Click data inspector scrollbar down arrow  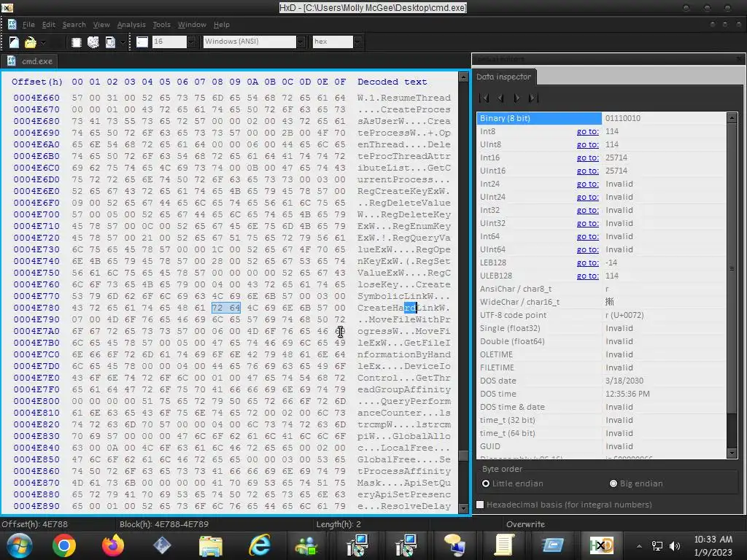click(732, 454)
